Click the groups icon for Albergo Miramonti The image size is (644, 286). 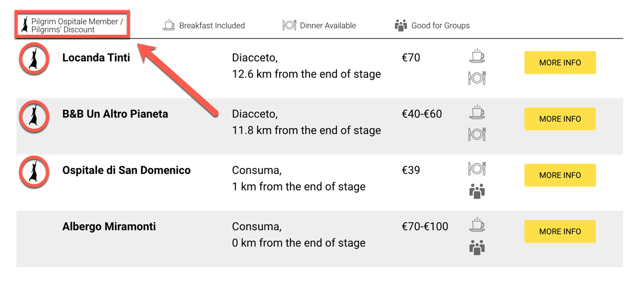pyautogui.click(x=477, y=247)
